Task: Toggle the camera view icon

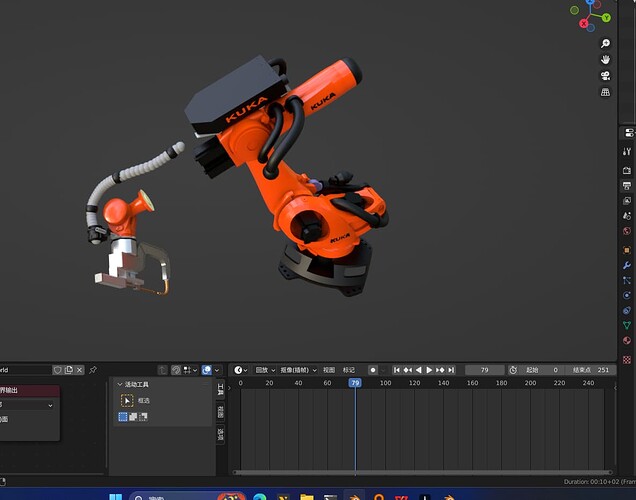Action: 605,76
